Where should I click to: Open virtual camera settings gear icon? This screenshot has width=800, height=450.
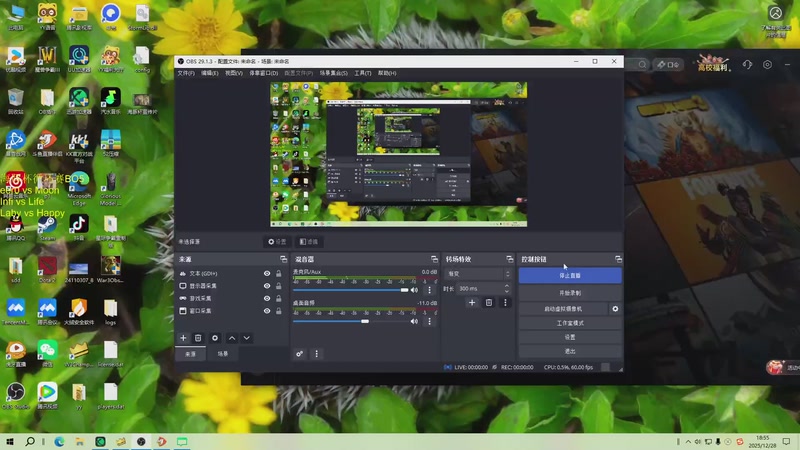tap(615, 309)
